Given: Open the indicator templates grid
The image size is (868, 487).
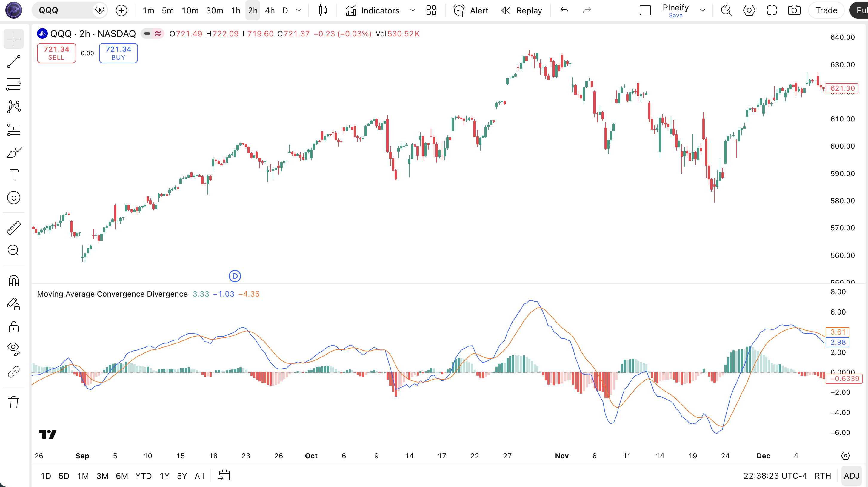Looking at the screenshot, I should [431, 10].
